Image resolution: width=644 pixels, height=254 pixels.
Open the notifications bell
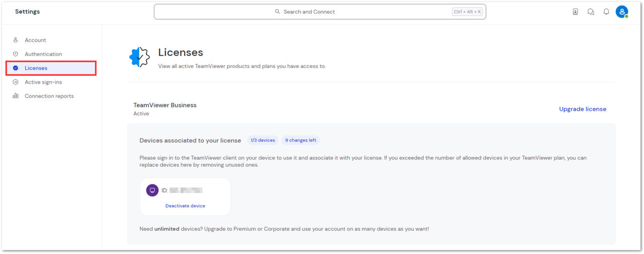[x=606, y=12]
